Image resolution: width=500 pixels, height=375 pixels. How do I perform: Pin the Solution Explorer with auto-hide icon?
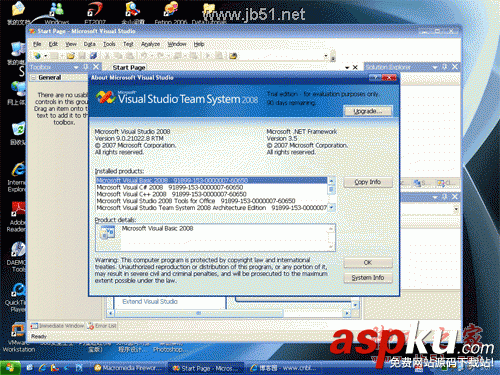pyautogui.click(x=445, y=67)
